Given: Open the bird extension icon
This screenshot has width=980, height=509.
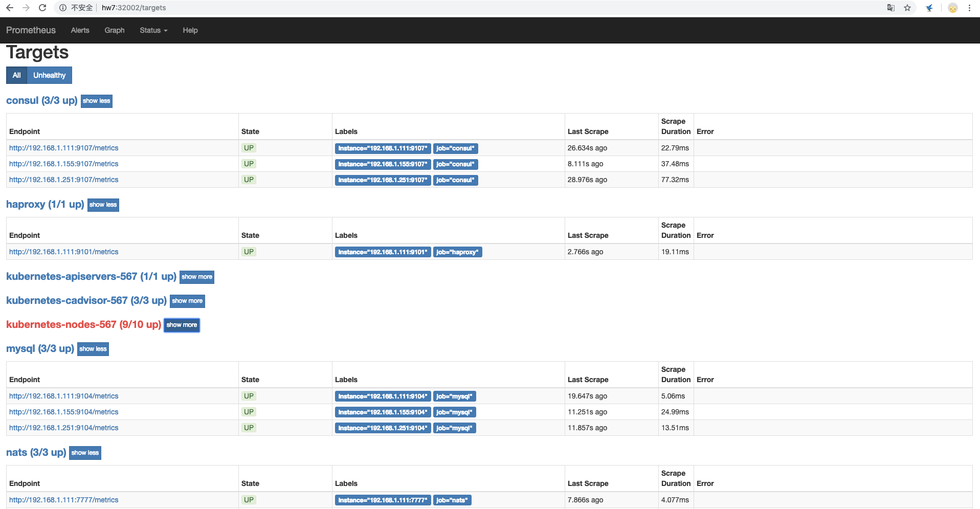Looking at the screenshot, I should [x=929, y=8].
